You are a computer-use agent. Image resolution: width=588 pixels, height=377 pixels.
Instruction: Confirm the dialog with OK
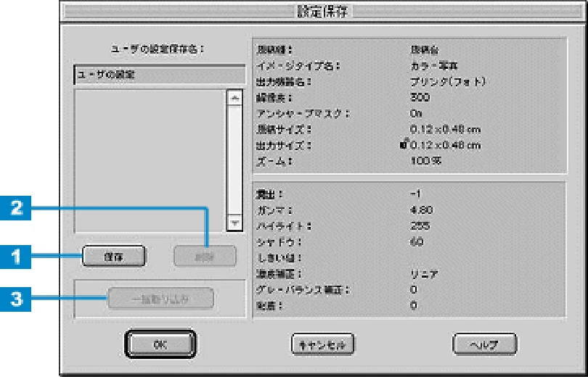point(160,344)
